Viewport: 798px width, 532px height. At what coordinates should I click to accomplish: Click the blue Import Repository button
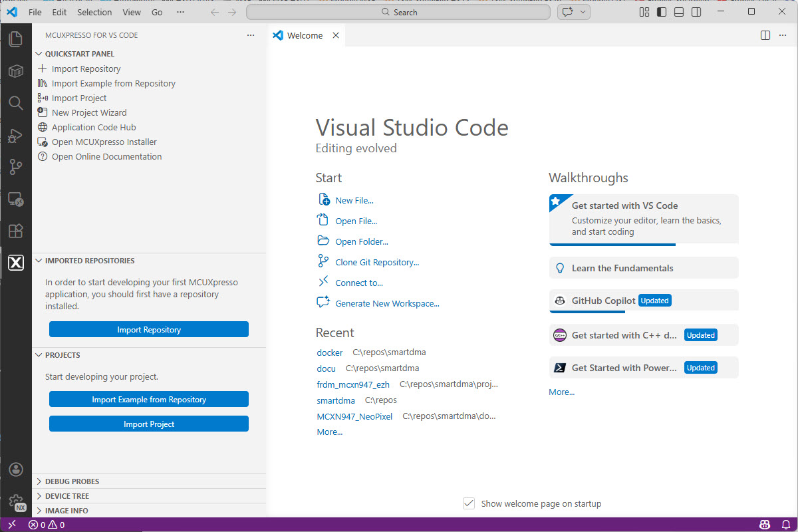(x=149, y=329)
